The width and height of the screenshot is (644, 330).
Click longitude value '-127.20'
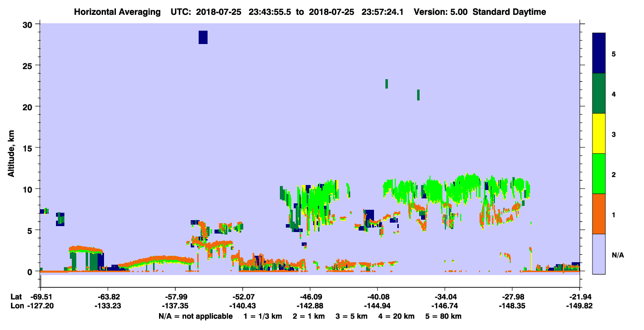(x=40, y=306)
